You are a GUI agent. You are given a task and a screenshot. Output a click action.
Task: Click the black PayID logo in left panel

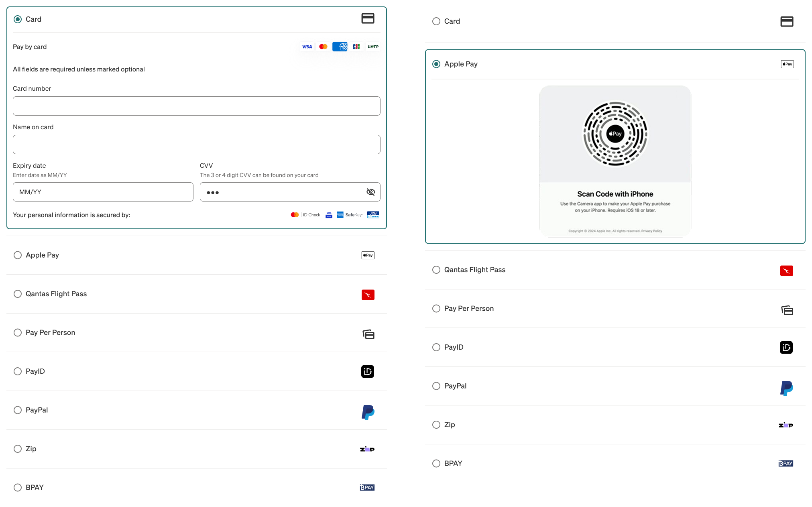[368, 371]
